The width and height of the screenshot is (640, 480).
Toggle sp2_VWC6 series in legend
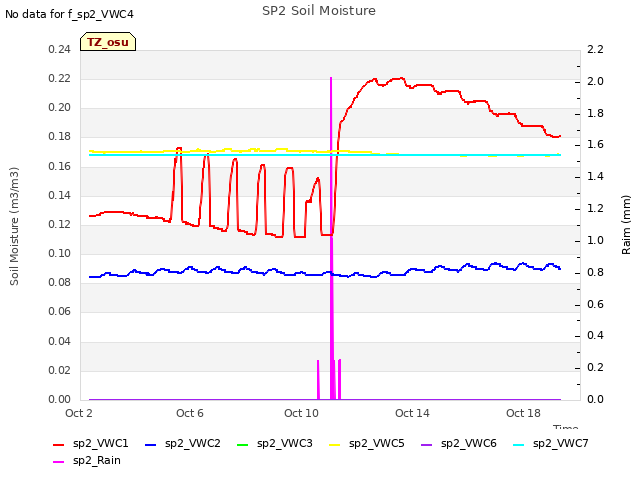(458, 444)
